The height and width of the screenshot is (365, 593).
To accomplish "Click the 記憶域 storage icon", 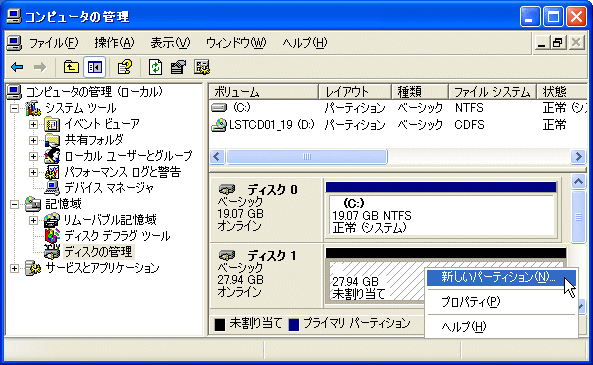I will coord(33,204).
